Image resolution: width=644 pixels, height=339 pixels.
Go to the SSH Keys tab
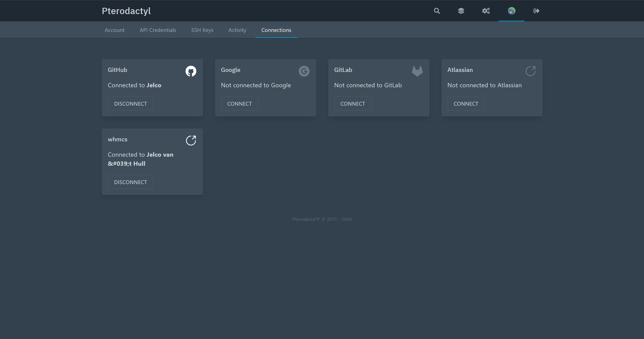coord(202,30)
